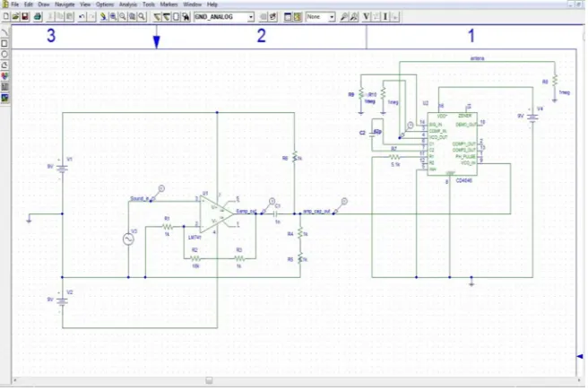
Task: Select the Draw Text Box tool
Action: coord(4,87)
